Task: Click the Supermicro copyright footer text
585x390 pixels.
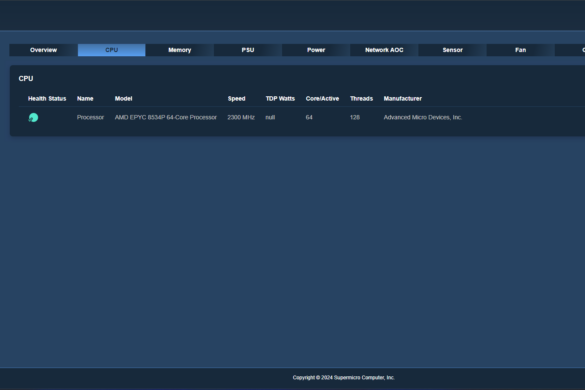Action: click(344, 378)
